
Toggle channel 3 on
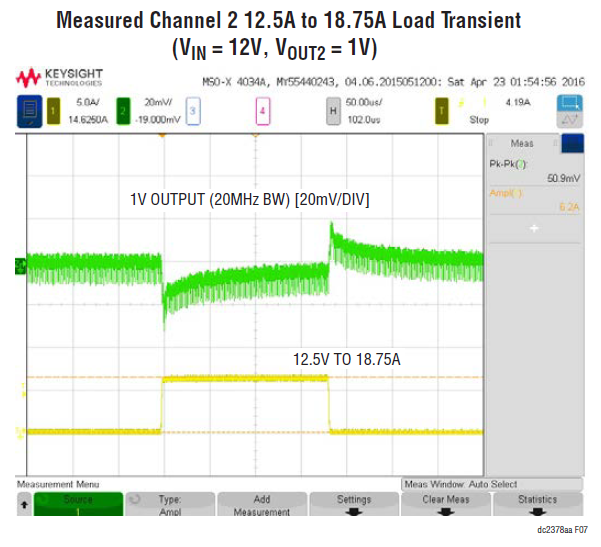[194, 110]
